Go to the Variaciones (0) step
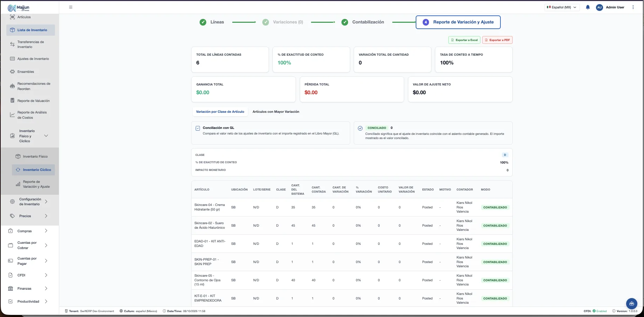This screenshot has height=317, width=644. pyautogui.click(x=283, y=22)
